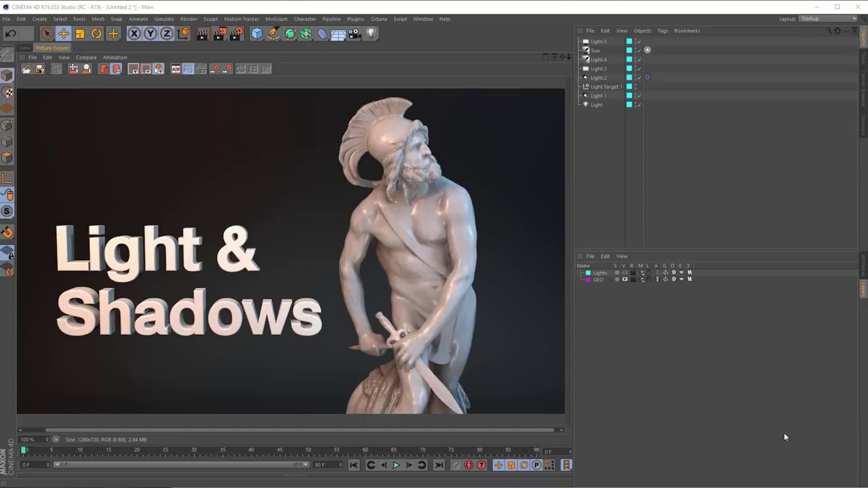Toggle the Y axis lock

click(151, 33)
